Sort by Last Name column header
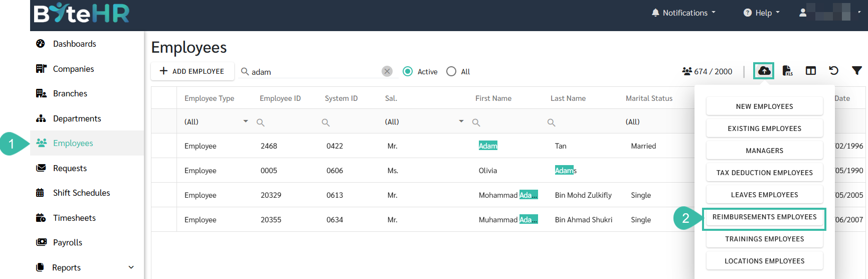The width and height of the screenshot is (868, 279). pos(568,98)
